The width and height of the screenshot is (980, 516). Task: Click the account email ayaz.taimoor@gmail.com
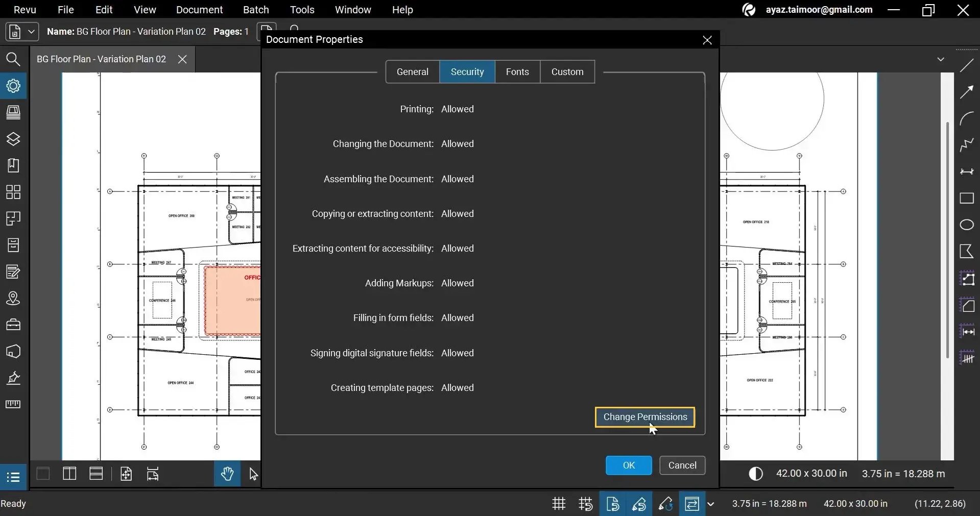[819, 10]
